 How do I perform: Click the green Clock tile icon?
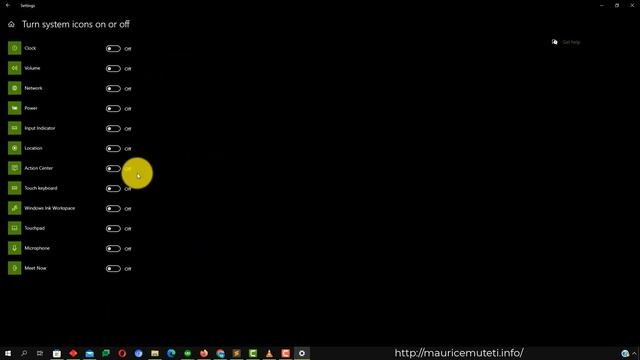(14, 48)
